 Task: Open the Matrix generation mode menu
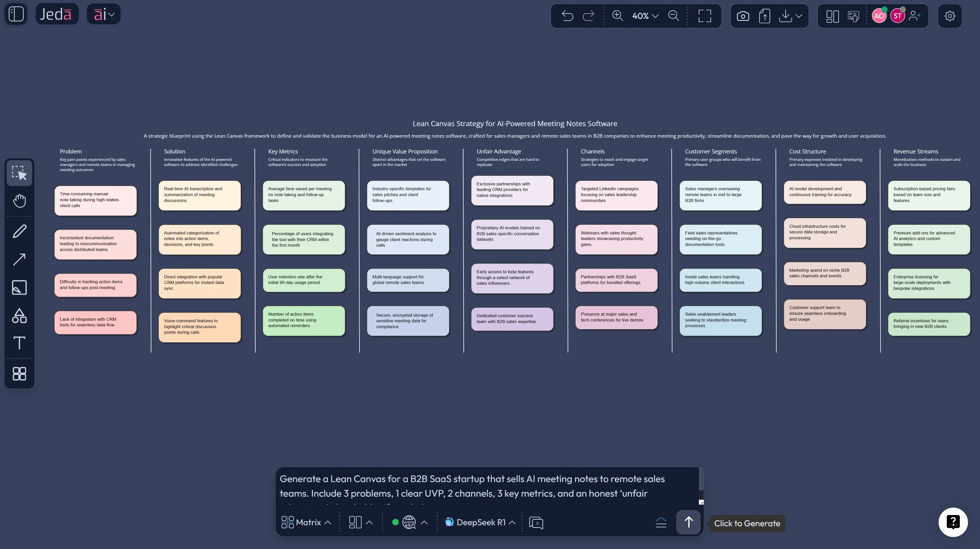[x=306, y=522]
